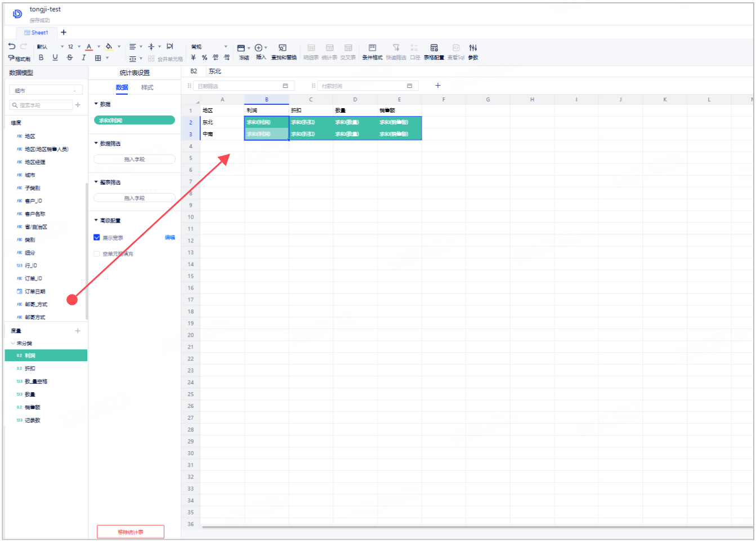Image resolution: width=756 pixels, height=542 pixels.
Task: Collapse the 数据筛选 section
Action: point(96,144)
